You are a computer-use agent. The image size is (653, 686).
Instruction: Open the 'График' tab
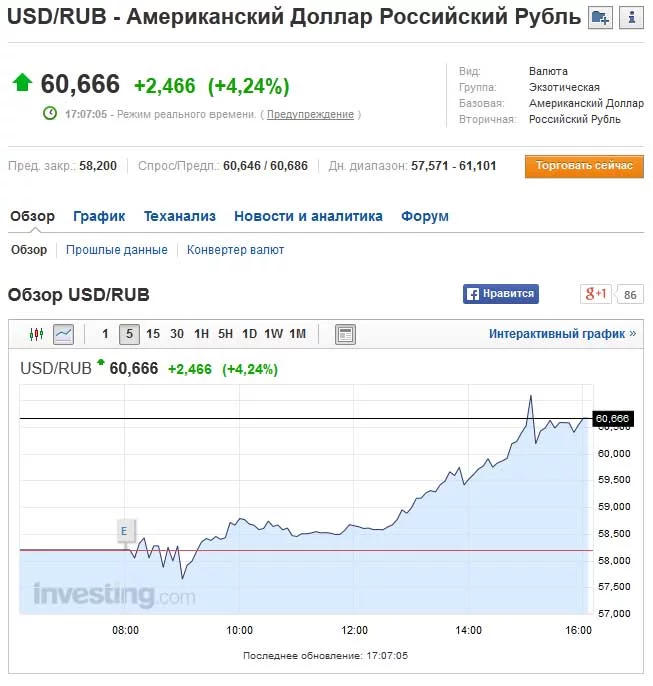tap(99, 216)
